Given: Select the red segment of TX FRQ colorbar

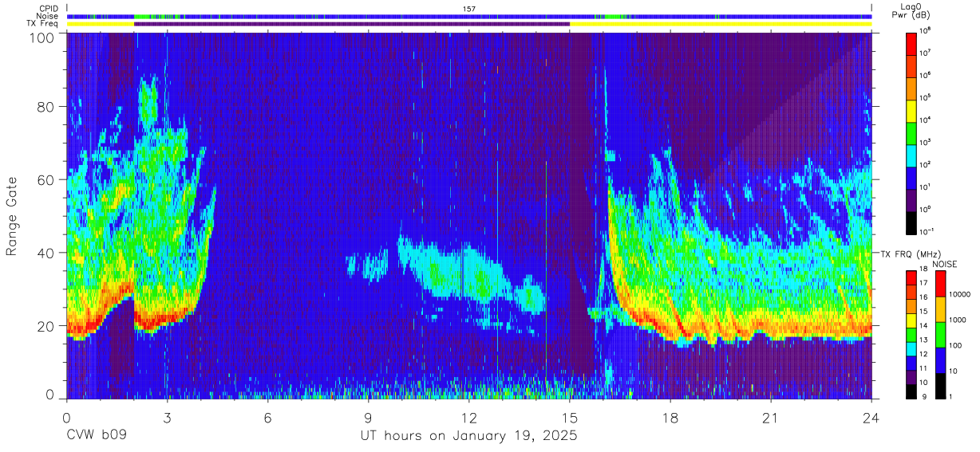Looking at the screenshot, I should 911,277.
